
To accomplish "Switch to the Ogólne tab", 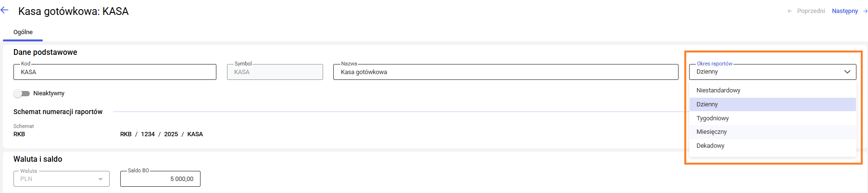I will pyautogui.click(x=23, y=32).
